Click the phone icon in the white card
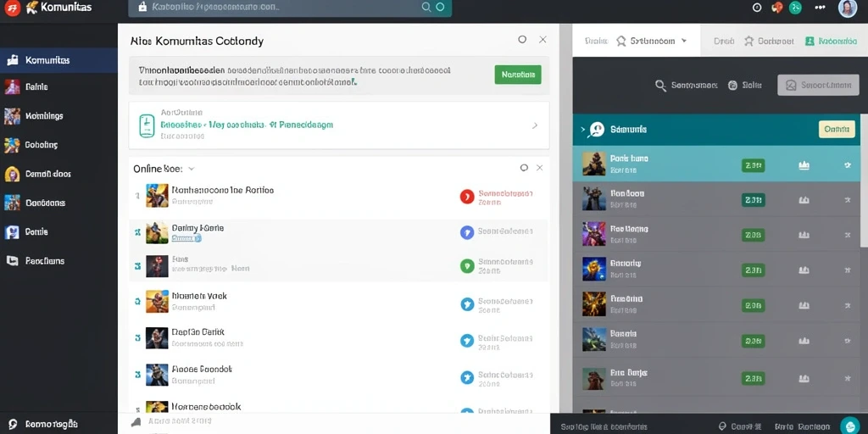The height and width of the screenshot is (434, 868). click(x=147, y=125)
